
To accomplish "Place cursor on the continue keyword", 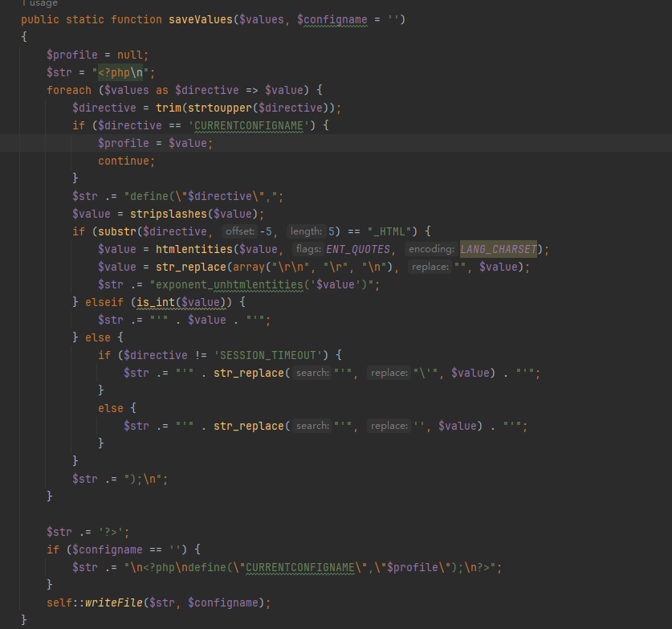I will click(x=124, y=161).
